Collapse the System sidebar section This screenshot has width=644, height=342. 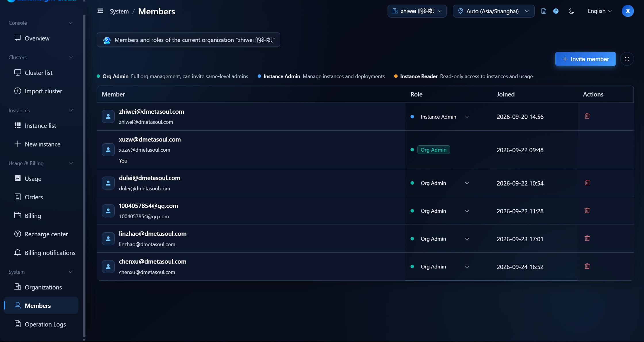[41, 272]
